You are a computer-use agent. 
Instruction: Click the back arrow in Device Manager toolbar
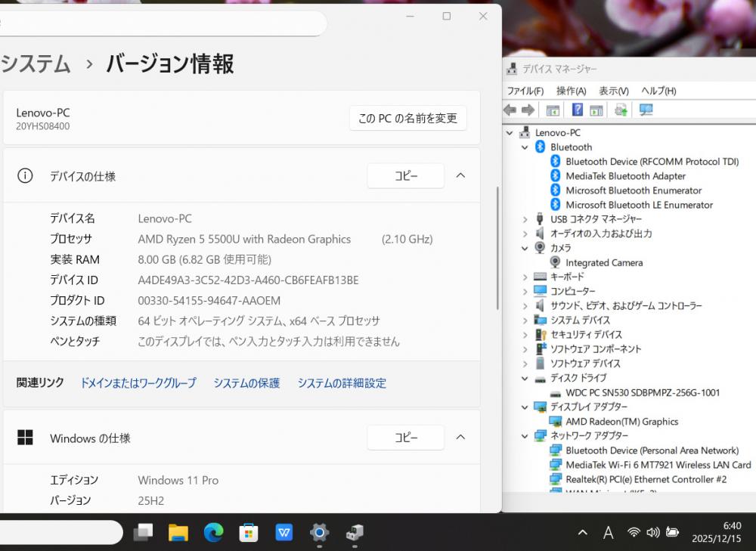pos(510,110)
